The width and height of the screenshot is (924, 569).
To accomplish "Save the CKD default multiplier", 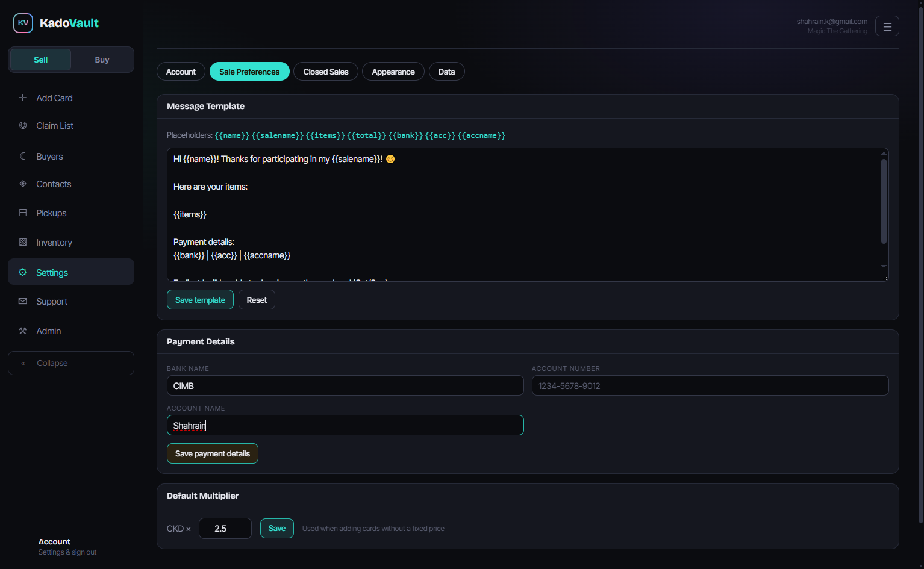I will 277,528.
